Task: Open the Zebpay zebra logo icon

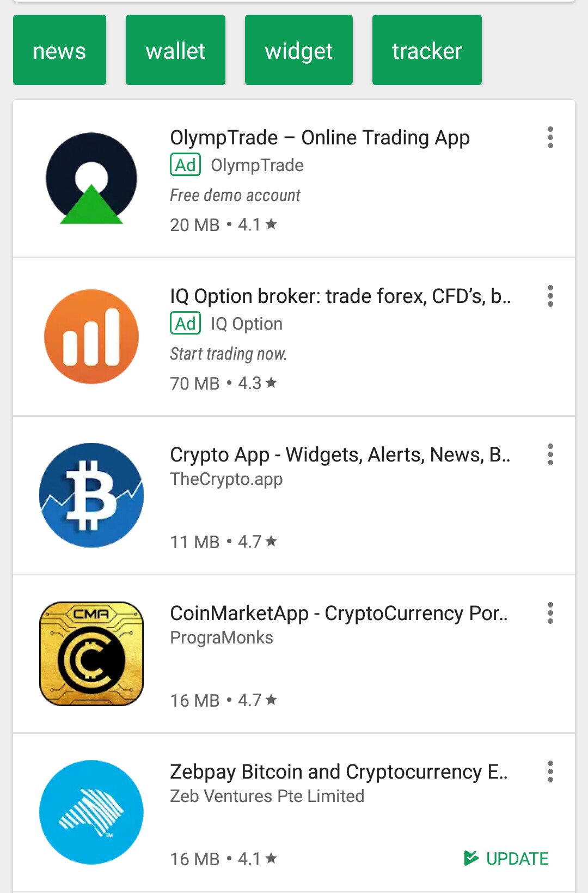Action: click(91, 812)
